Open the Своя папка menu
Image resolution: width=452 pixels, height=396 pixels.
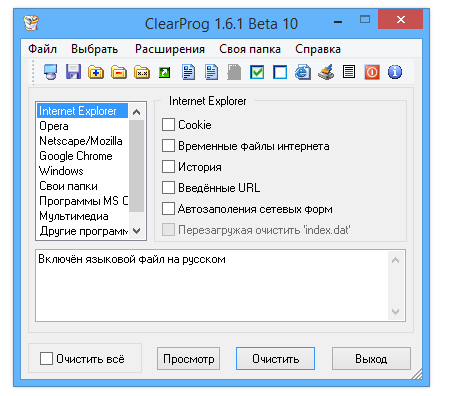(250, 49)
